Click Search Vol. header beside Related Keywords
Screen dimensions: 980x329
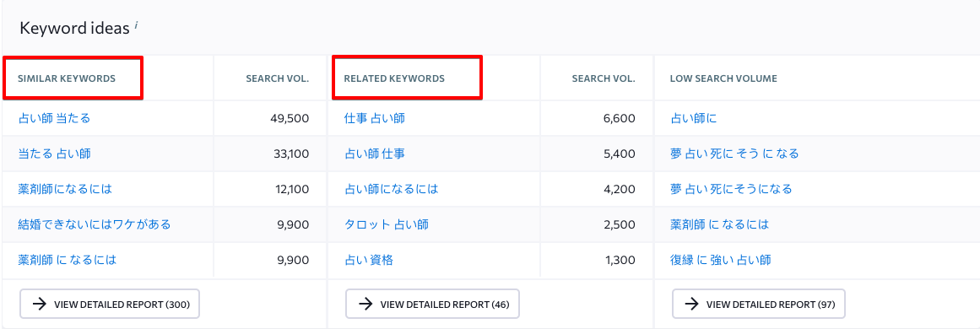pyautogui.click(x=604, y=78)
